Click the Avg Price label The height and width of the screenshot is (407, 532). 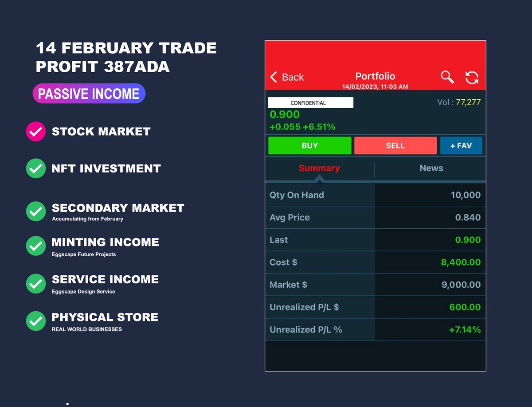tap(289, 218)
